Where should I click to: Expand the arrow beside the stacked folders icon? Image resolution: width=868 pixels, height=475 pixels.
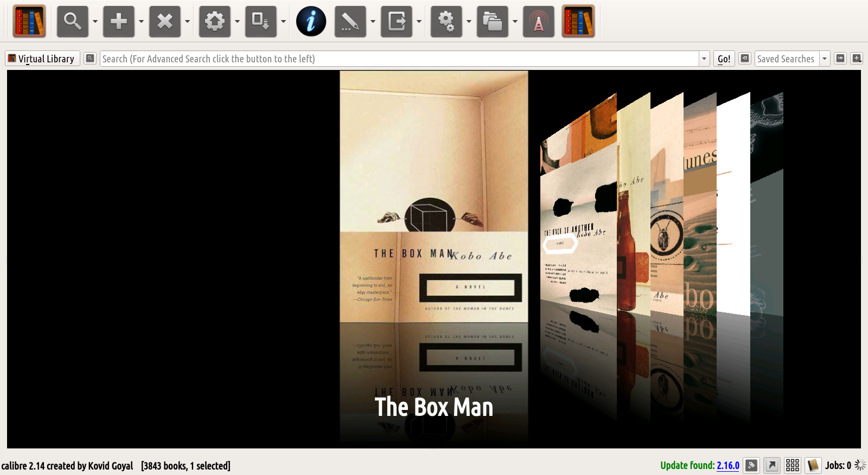coord(515,22)
